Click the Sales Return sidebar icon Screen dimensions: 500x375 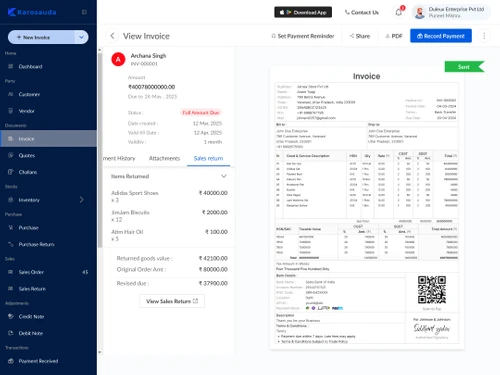pyautogui.click(x=11, y=289)
